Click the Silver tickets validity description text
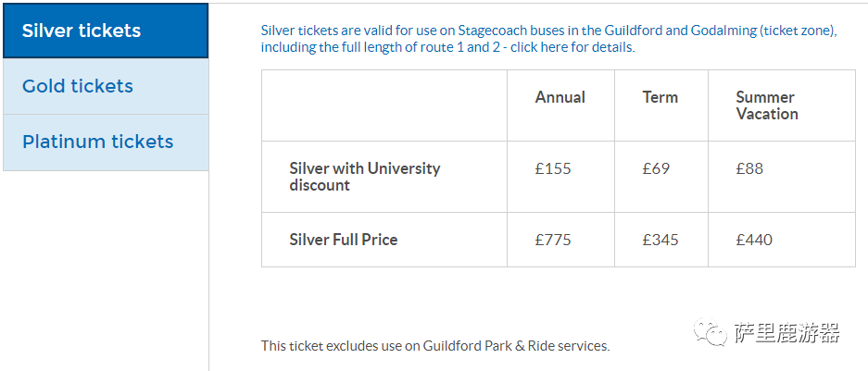The height and width of the screenshot is (371, 868). [548, 31]
